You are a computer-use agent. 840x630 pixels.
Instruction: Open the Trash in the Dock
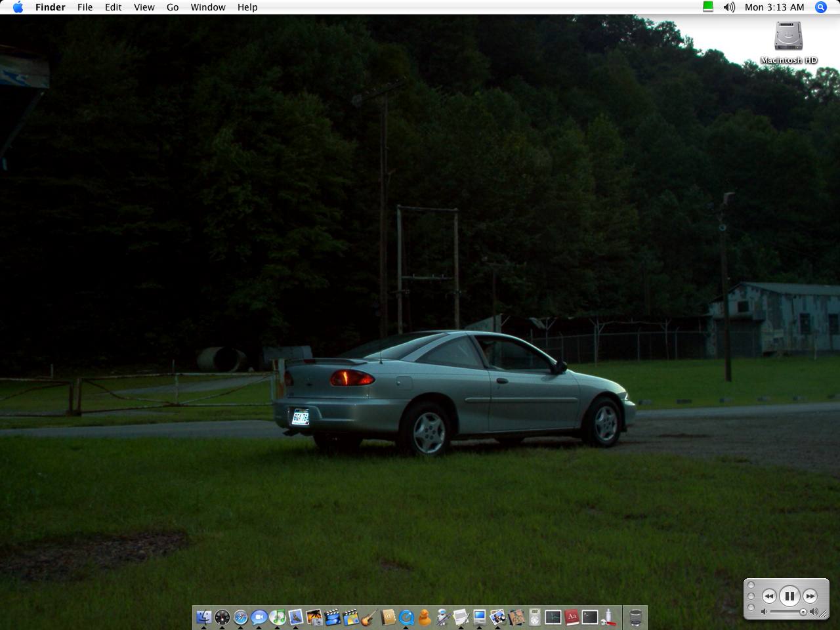635,618
